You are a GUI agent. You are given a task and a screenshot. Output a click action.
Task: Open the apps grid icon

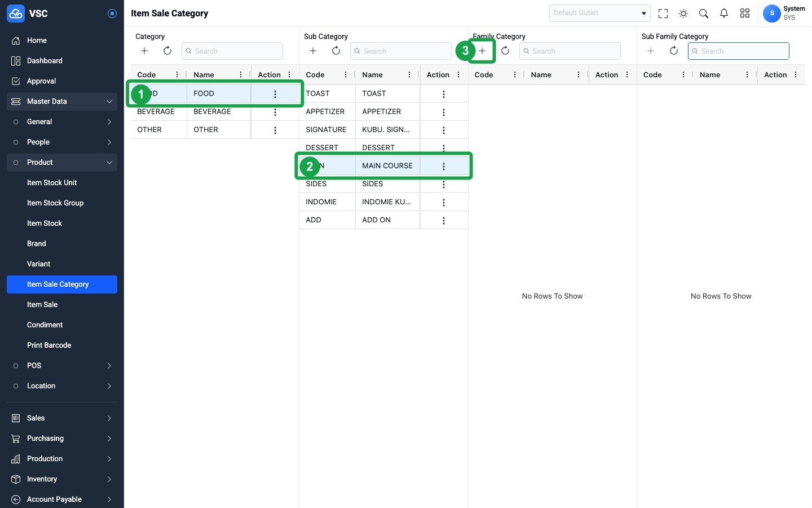(x=745, y=13)
